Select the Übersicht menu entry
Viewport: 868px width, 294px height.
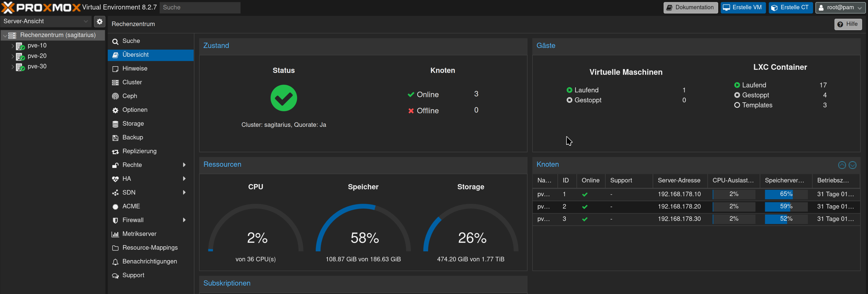click(151, 55)
